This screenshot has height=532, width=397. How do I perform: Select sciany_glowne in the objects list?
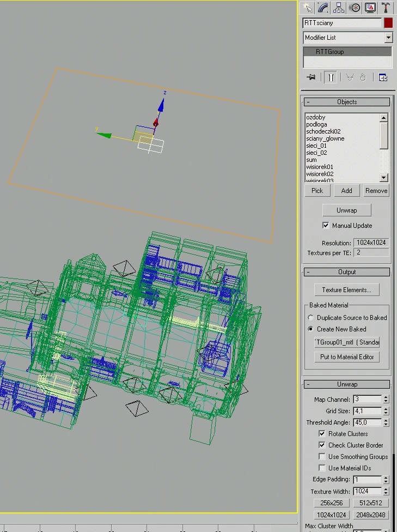[x=325, y=138]
